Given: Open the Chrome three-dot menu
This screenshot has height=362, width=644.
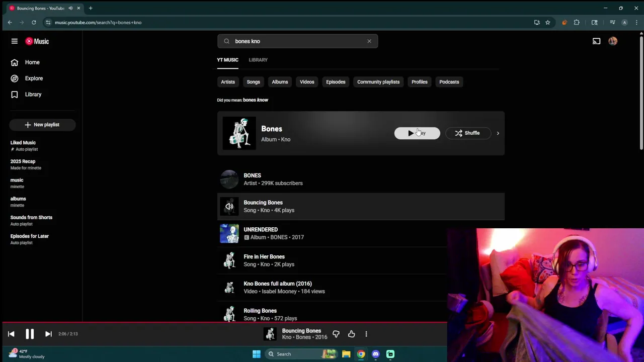Looking at the screenshot, I should pos(636,22).
